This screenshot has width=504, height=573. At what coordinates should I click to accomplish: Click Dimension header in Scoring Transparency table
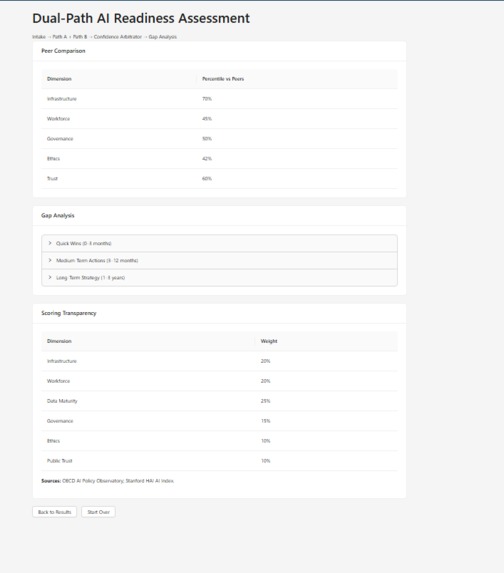(59, 341)
